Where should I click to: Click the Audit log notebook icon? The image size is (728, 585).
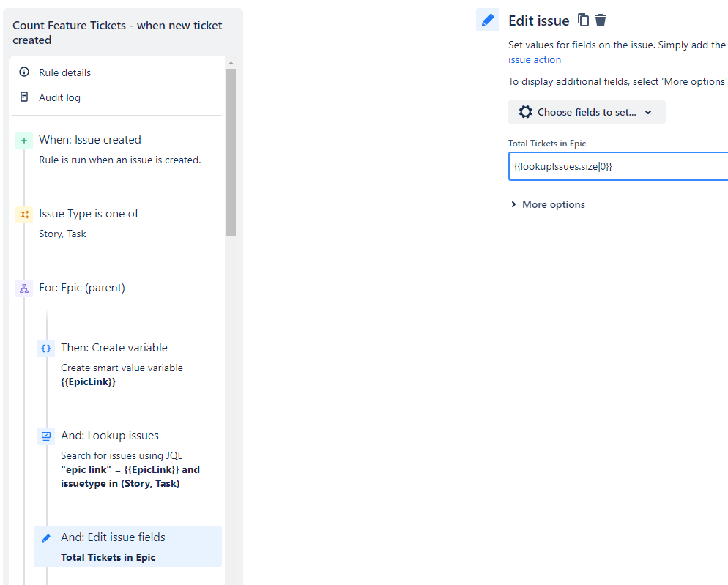(24, 97)
